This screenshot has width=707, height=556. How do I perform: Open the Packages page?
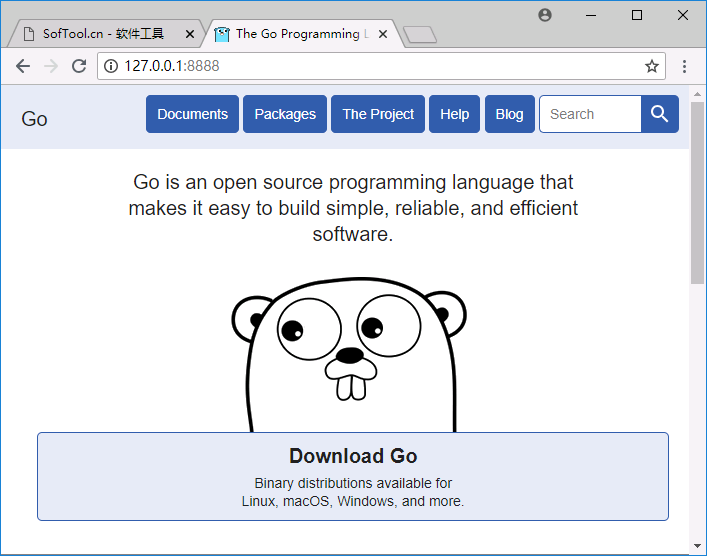tap(285, 114)
